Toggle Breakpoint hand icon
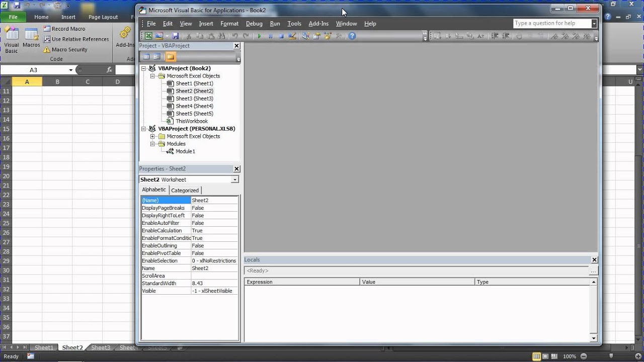644x362 pixels. coord(519,36)
